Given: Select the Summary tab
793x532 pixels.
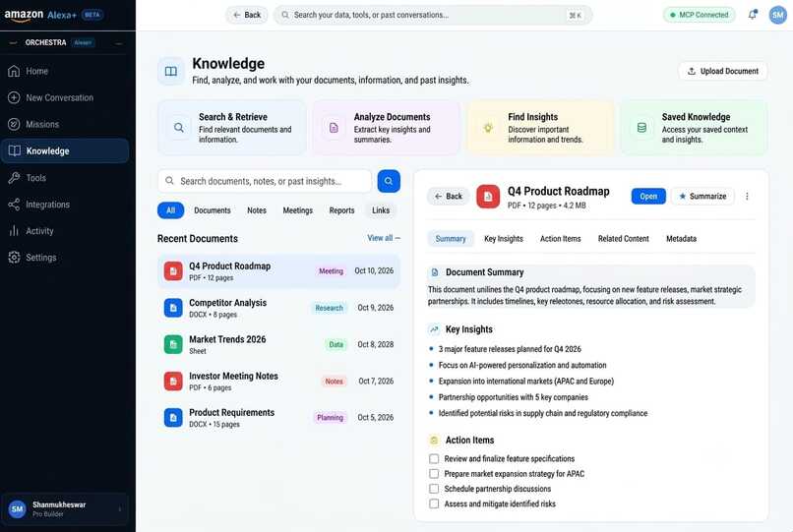Looking at the screenshot, I should 451,239.
